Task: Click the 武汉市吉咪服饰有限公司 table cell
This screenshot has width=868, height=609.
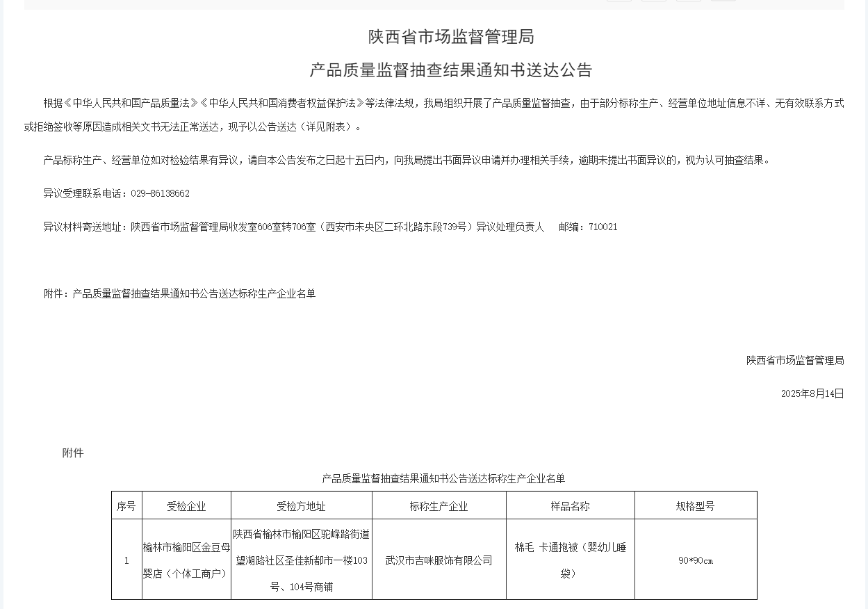Action: pyautogui.click(x=439, y=560)
